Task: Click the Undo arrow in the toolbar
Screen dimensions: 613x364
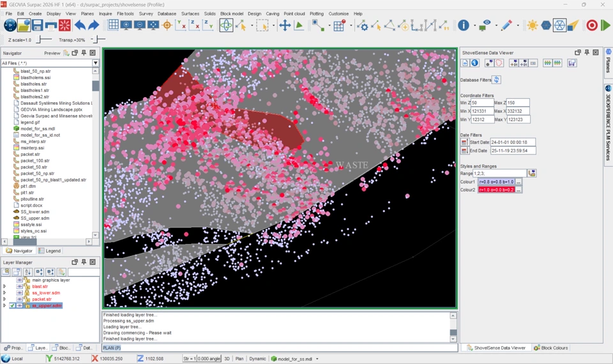Action: point(80,26)
